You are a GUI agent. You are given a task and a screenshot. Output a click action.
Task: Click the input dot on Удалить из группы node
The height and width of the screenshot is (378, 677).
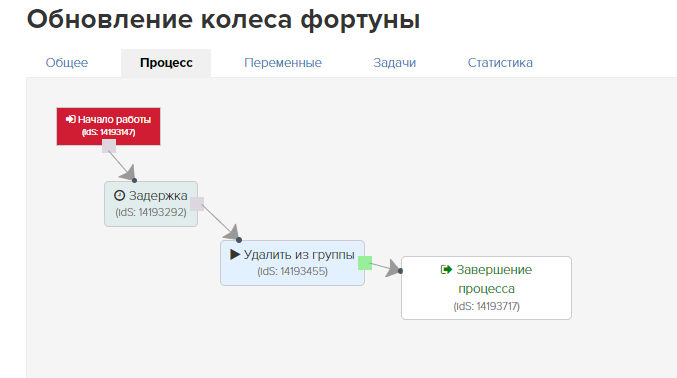(239, 240)
